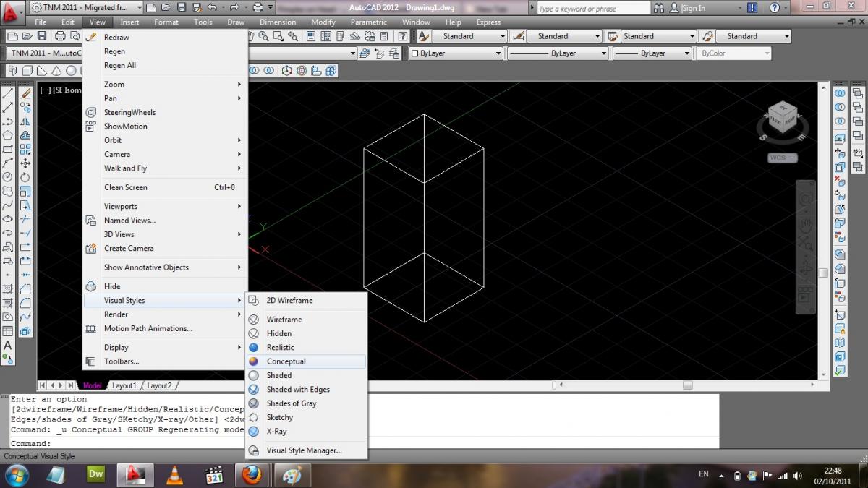This screenshot has width=868, height=488.
Task: Click the Save icon in Quick Access toolbar
Action: [181, 8]
